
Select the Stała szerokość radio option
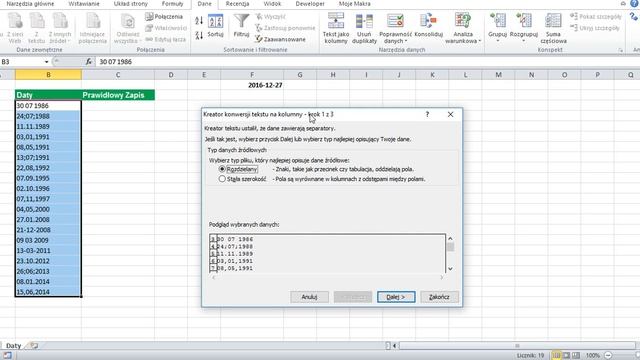tap(222, 179)
